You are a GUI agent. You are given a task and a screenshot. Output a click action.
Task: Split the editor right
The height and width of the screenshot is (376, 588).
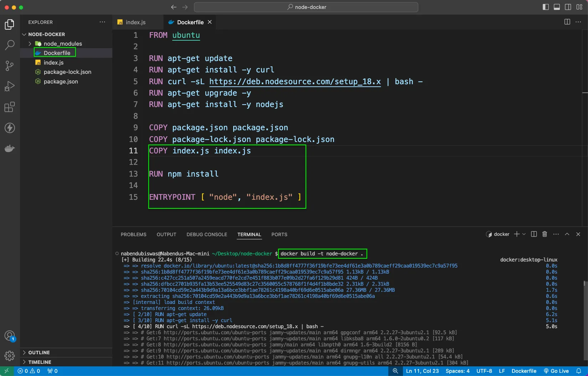567,22
